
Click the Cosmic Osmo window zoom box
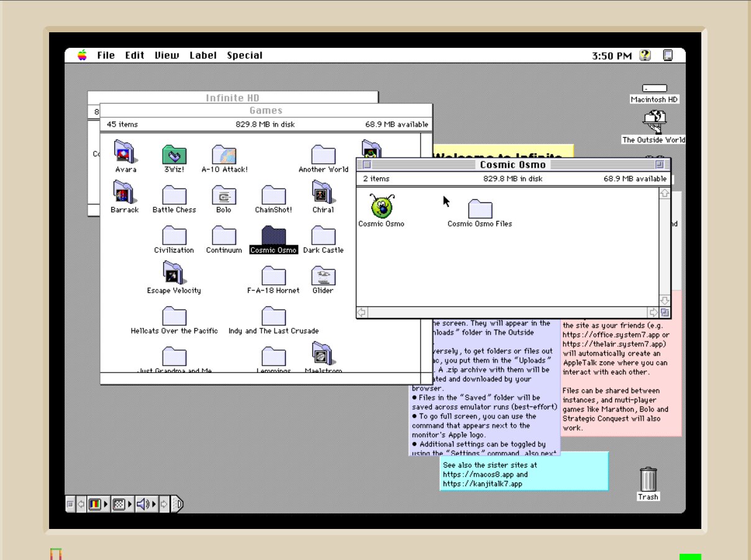pos(660,165)
